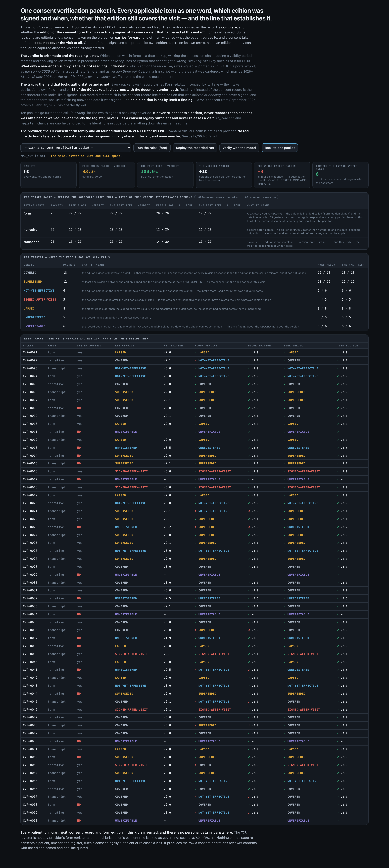Click the TIER EDITION column header

(x=348, y=346)
